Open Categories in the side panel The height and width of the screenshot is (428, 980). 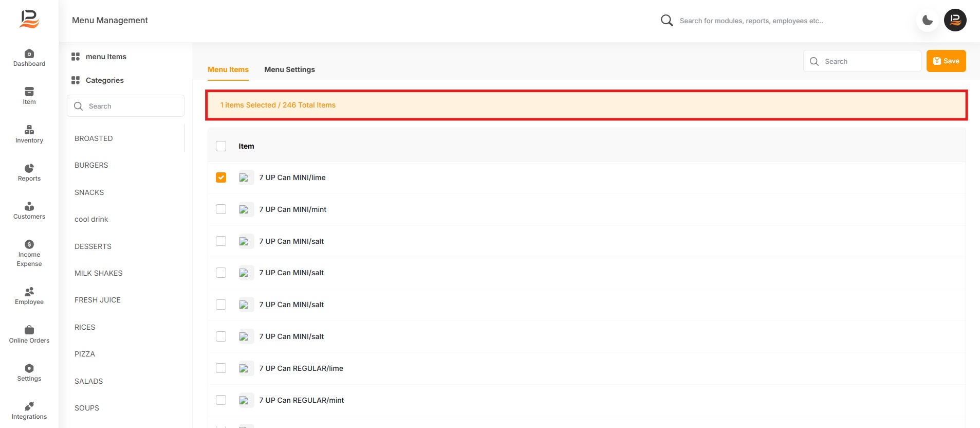pyautogui.click(x=104, y=80)
